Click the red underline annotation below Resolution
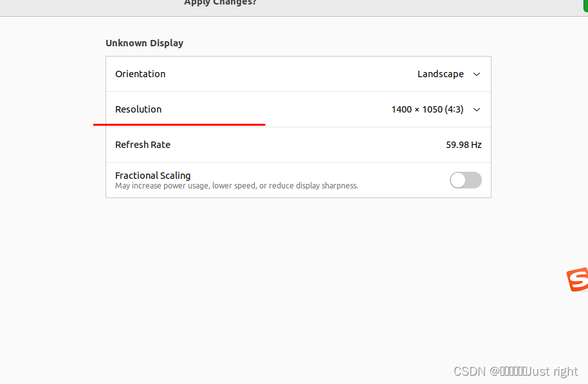The width and height of the screenshot is (588, 384). pyautogui.click(x=180, y=123)
